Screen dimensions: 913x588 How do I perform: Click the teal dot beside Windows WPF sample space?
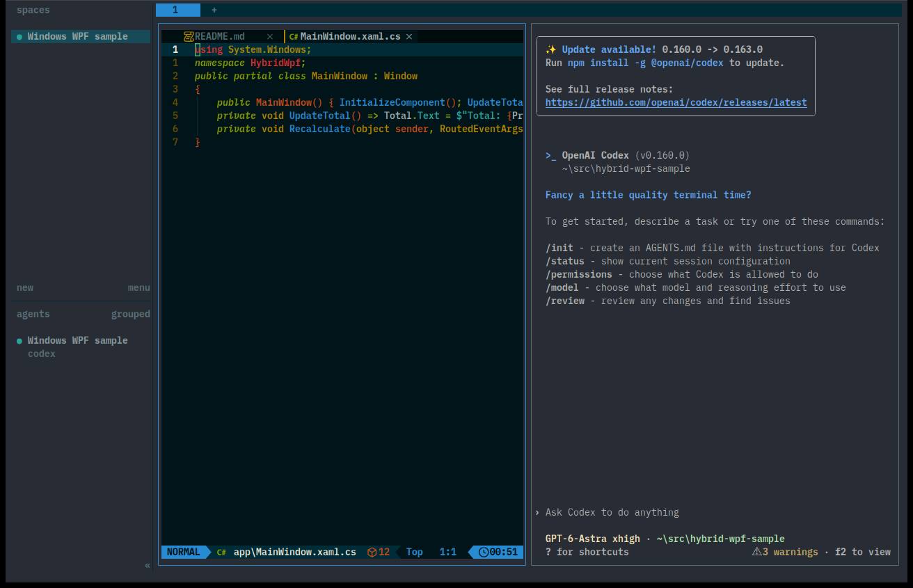[x=19, y=37]
